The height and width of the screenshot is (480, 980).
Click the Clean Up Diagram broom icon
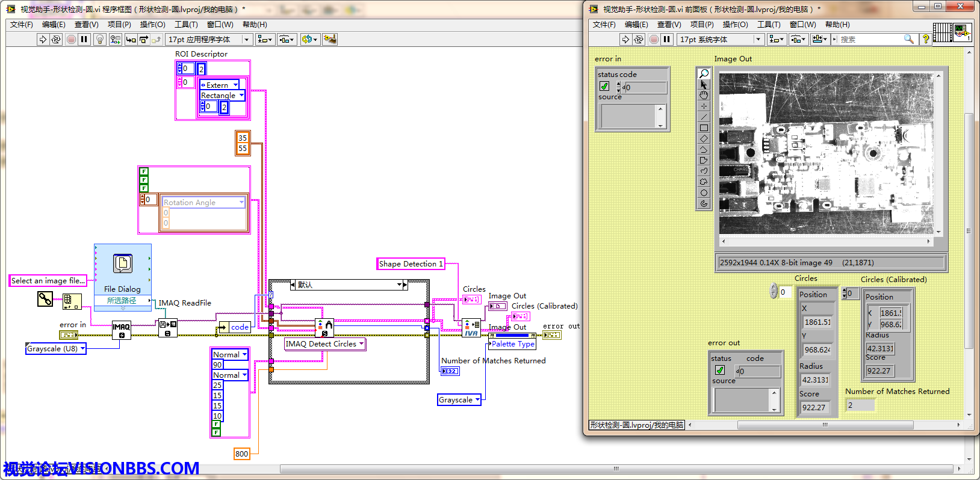point(329,40)
